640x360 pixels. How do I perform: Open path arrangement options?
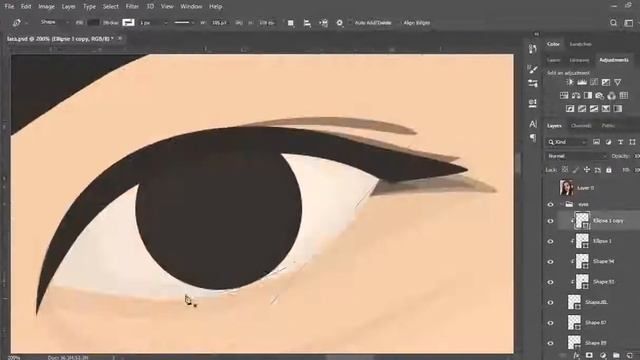[323, 23]
